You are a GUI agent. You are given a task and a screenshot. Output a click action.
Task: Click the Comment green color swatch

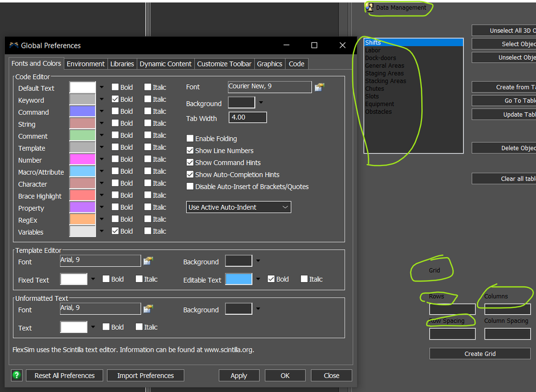tap(83, 135)
